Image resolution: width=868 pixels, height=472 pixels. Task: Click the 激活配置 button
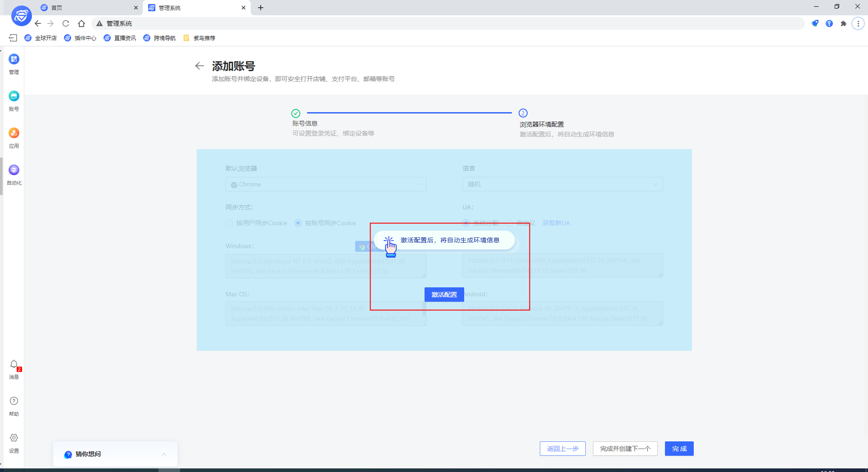tap(444, 295)
